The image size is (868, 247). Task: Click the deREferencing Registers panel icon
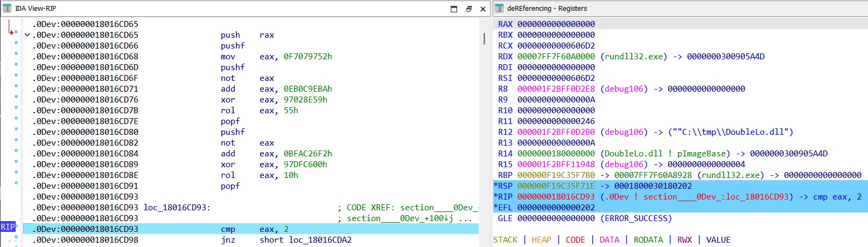(x=499, y=9)
